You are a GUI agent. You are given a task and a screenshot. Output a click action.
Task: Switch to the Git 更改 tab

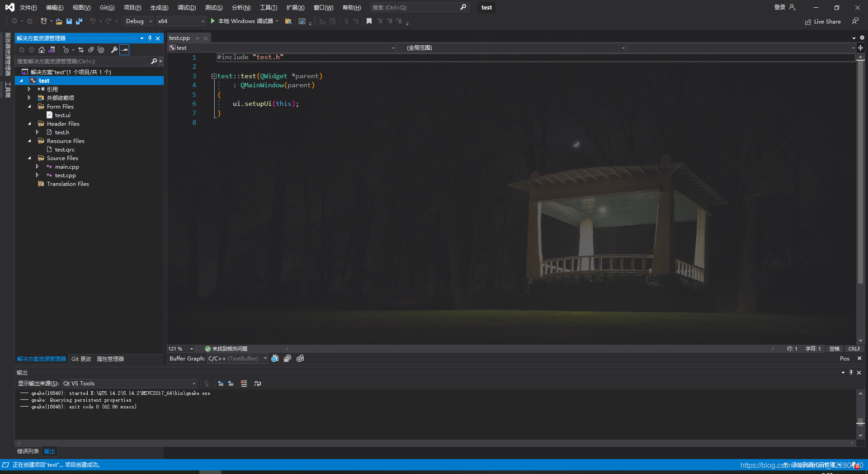(x=81, y=359)
